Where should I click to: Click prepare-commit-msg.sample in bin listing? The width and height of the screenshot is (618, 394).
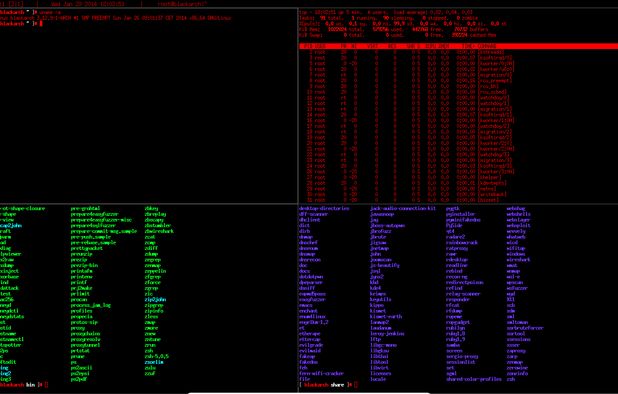pyautogui.click(x=104, y=231)
